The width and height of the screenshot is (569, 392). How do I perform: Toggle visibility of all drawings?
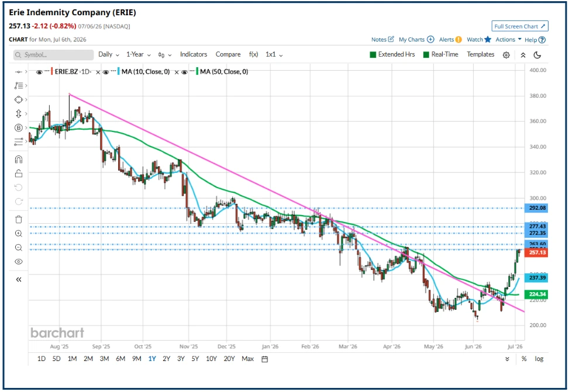point(19,262)
